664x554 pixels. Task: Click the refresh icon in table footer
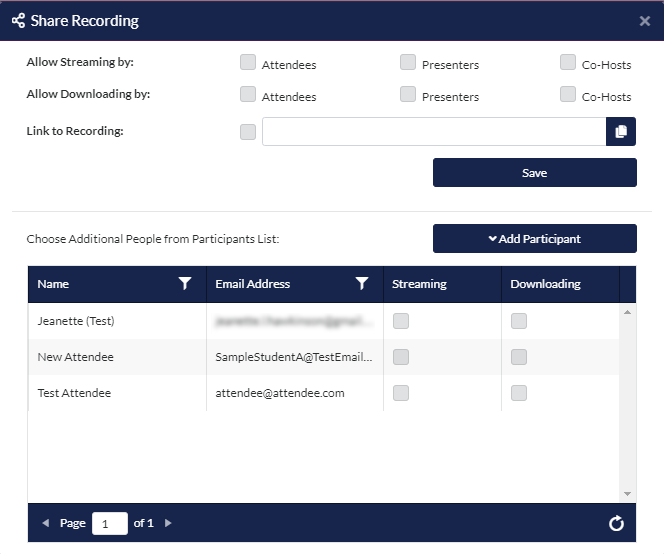pyautogui.click(x=616, y=523)
